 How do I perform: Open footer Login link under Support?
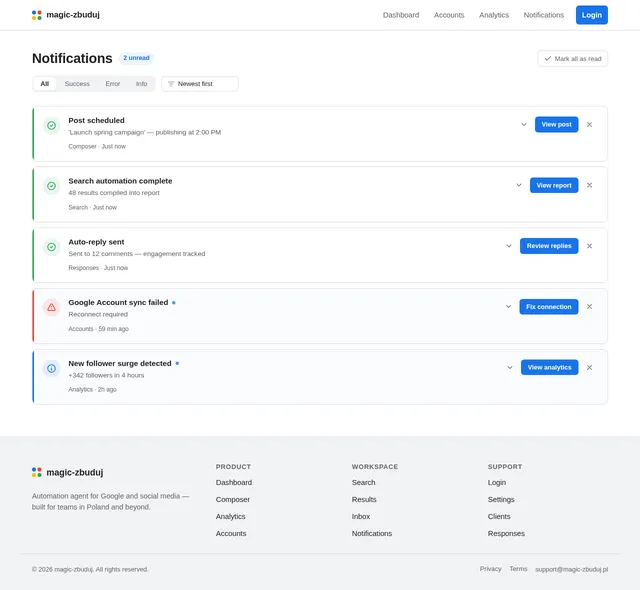pos(497,483)
